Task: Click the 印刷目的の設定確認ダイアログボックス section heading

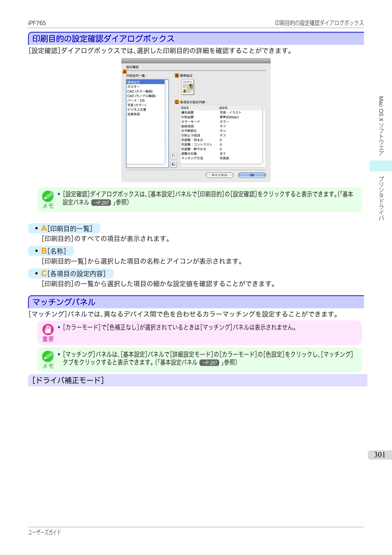Action: tap(103, 39)
